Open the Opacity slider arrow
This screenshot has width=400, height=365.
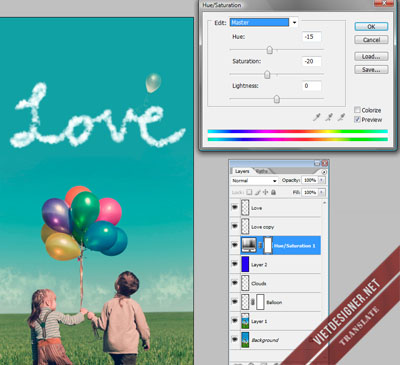pyautogui.click(x=321, y=180)
